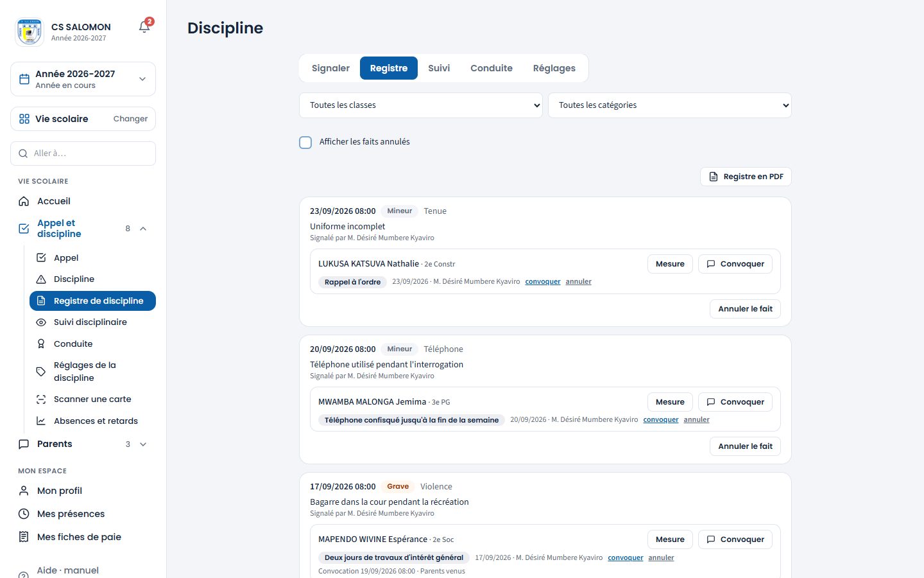Click the Vie scolaire grid icon

tap(24, 119)
